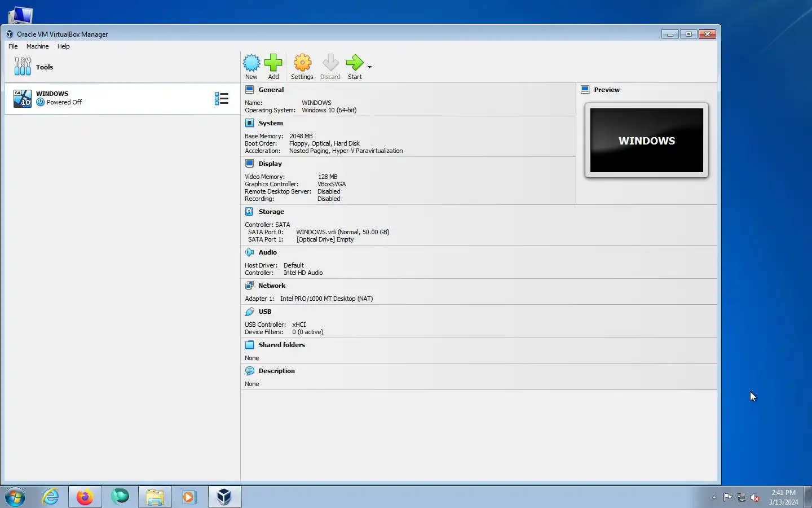Click the Optical Drive Empty entry
The width and height of the screenshot is (812, 508).
pyautogui.click(x=325, y=239)
